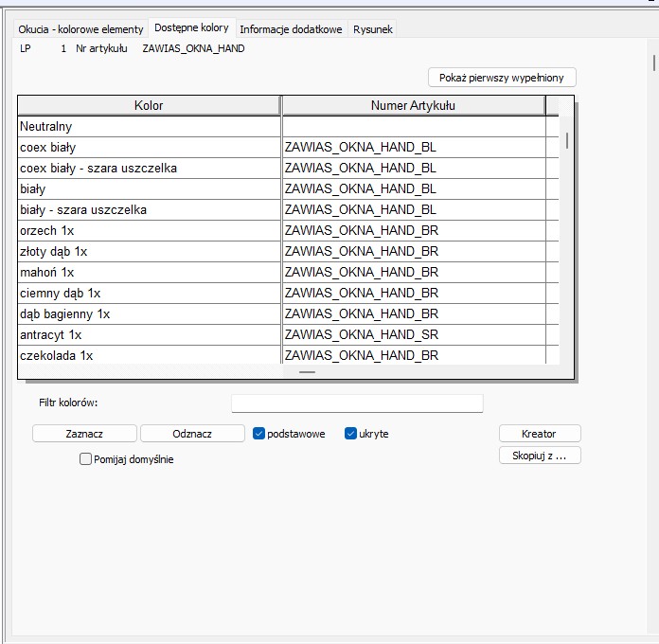Switch to Okucia - kolorowe elementy tab
Screen dimensions: 659x644
point(80,29)
